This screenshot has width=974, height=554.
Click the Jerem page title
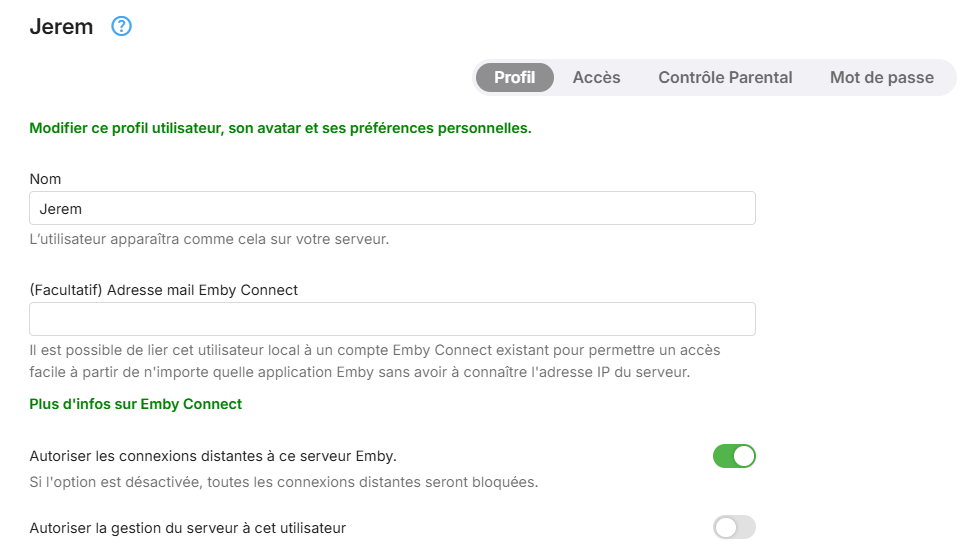coord(61,27)
